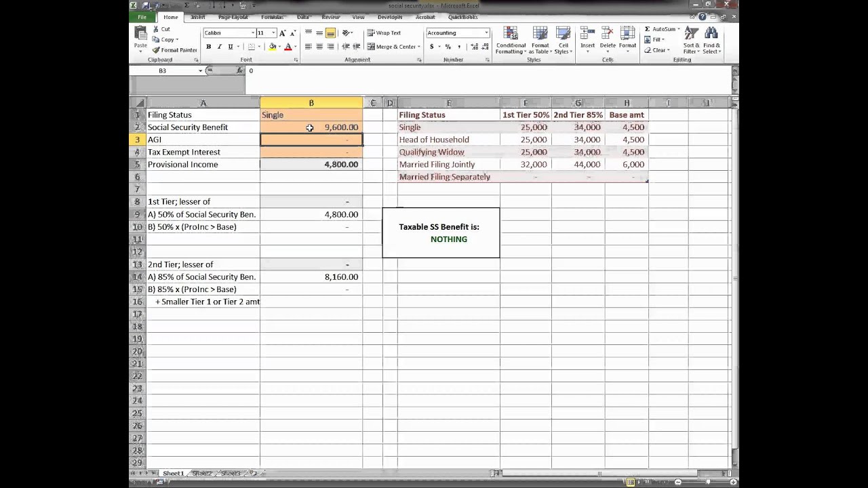Open the font name dropdown
Screen dimensions: 868x488
(253, 33)
